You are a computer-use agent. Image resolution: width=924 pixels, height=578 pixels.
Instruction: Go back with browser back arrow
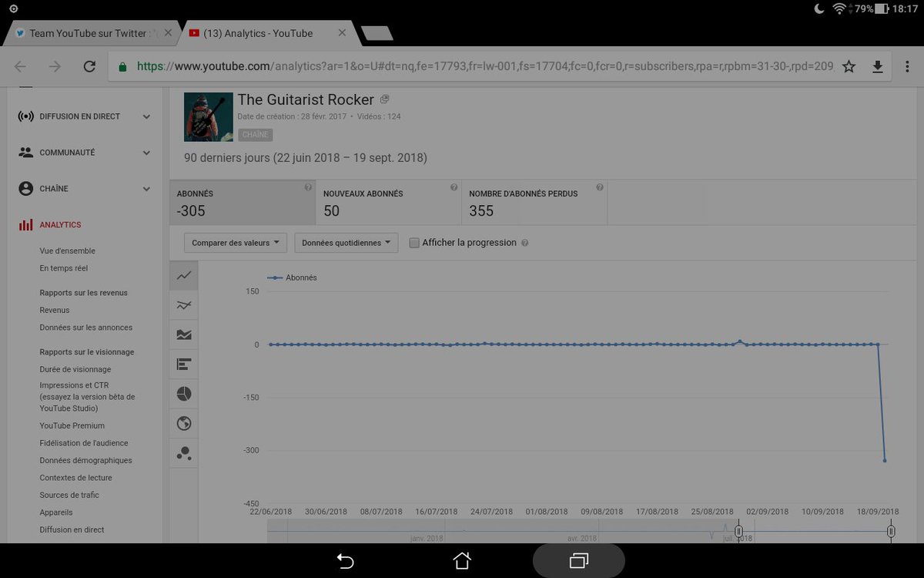[x=21, y=66]
